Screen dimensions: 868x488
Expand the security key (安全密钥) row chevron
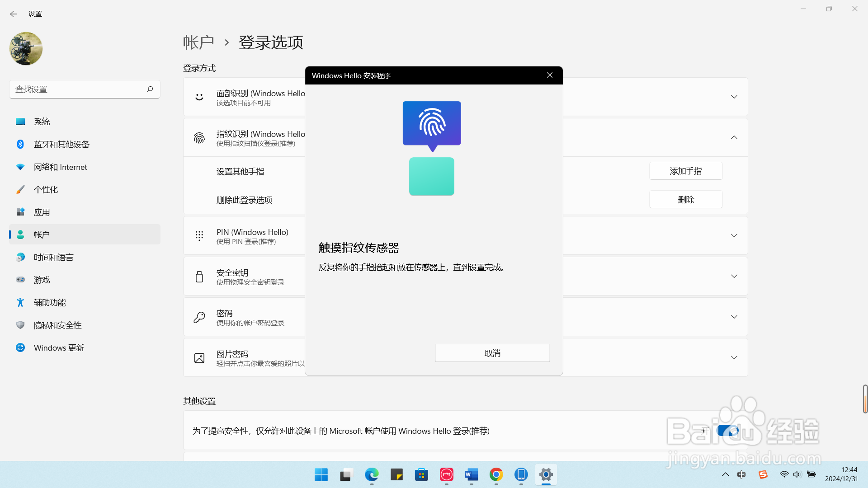[734, 276]
